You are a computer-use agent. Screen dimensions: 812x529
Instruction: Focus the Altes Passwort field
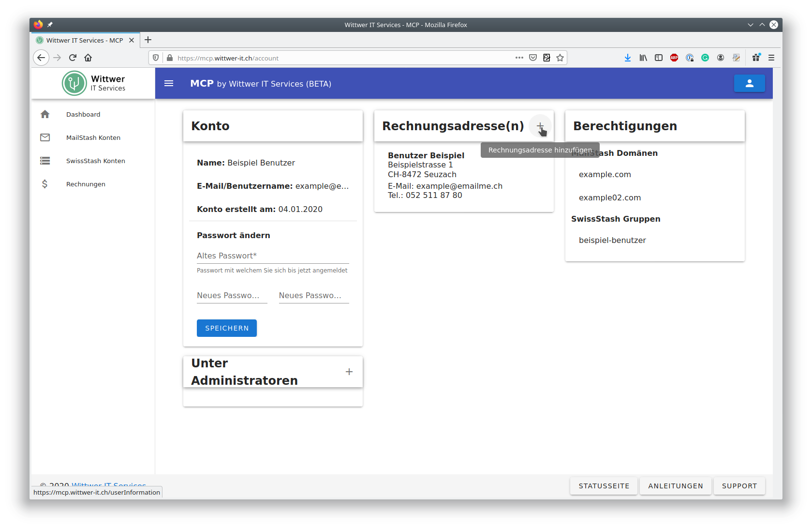click(273, 256)
